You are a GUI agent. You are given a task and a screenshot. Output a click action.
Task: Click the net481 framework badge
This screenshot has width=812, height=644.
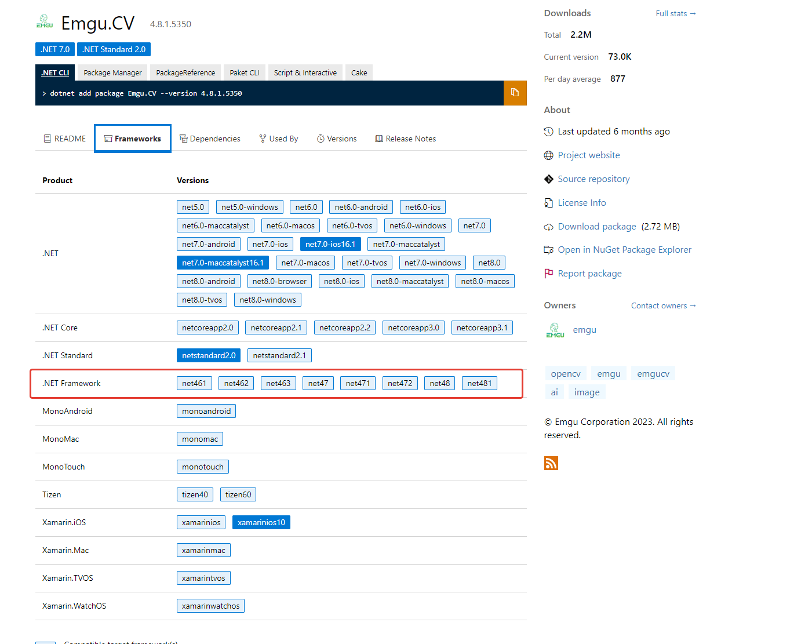tap(479, 383)
